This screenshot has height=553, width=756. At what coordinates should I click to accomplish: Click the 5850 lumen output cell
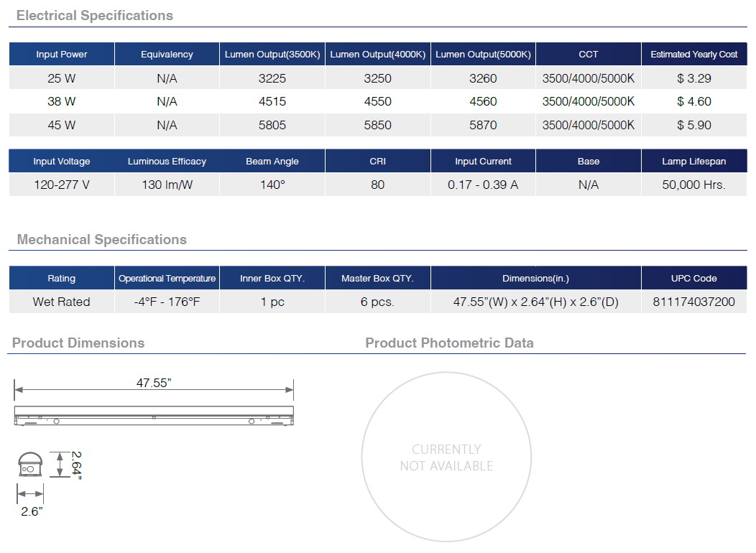[x=378, y=125]
